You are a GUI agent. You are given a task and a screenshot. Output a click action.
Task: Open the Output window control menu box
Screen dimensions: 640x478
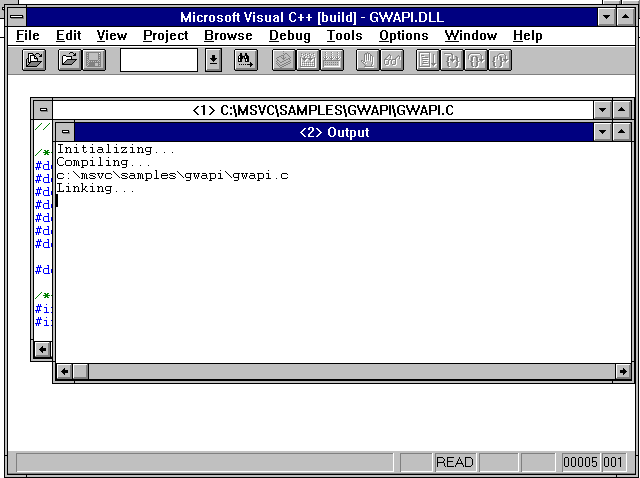(x=65, y=132)
